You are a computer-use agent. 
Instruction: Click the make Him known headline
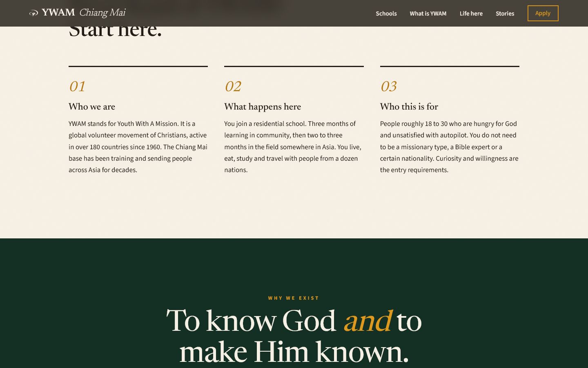coord(294,352)
